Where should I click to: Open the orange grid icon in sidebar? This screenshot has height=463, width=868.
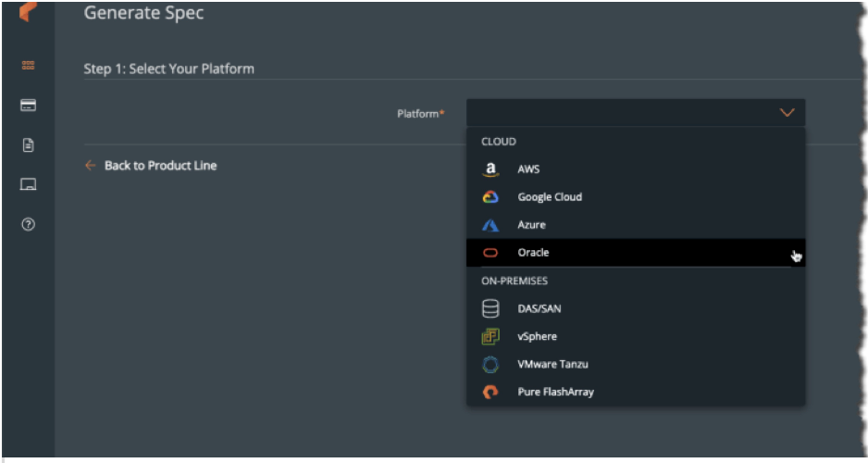(28, 66)
